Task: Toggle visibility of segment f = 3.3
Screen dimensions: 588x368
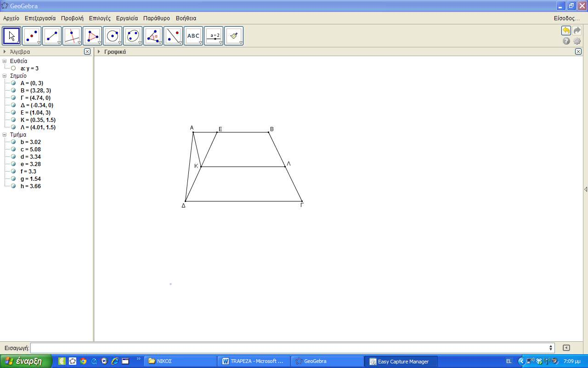Action: [x=13, y=171]
